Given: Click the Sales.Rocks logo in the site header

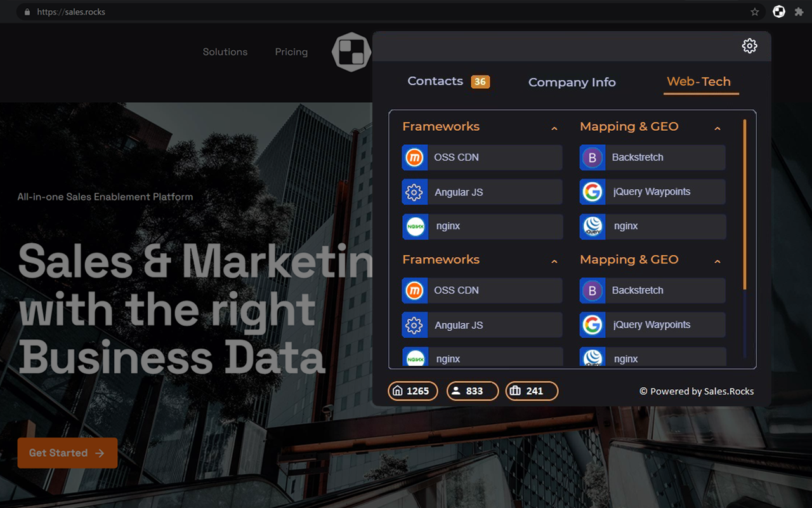Looking at the screenshot, I should pyautogui.click(x=351, y=52).
